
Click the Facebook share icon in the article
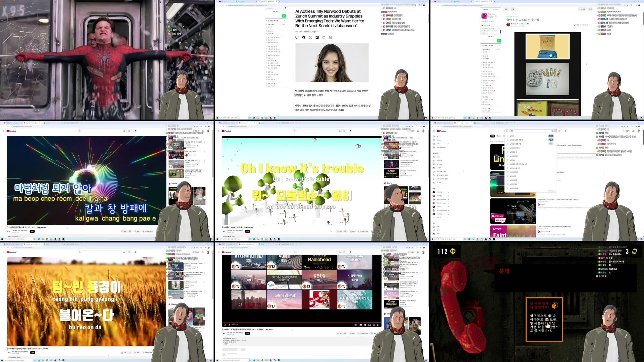click(303, 37)
